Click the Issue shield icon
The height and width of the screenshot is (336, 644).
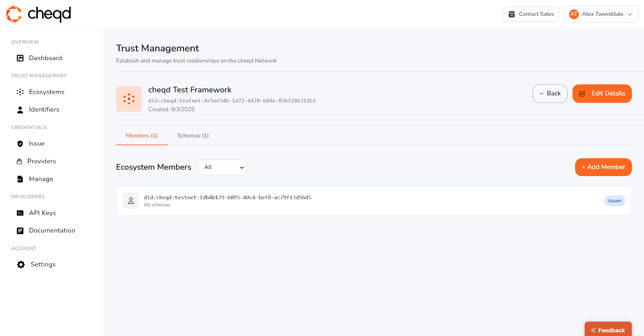(20, 143)
